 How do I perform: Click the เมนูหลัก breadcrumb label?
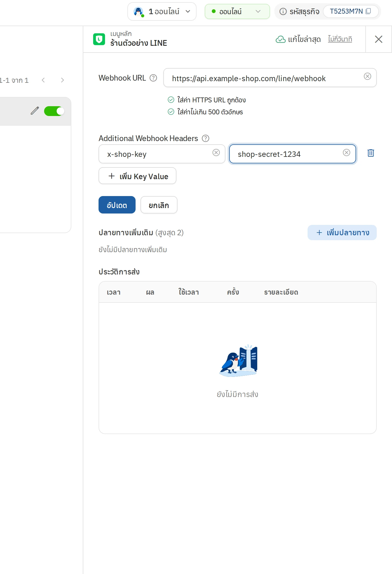tap(121, 34)
